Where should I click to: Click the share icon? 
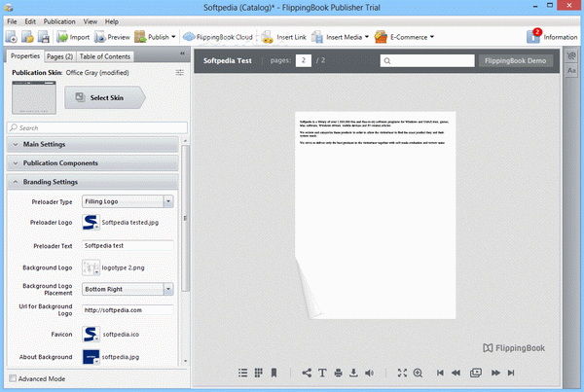pyautogui.click(x=307, y=373)
